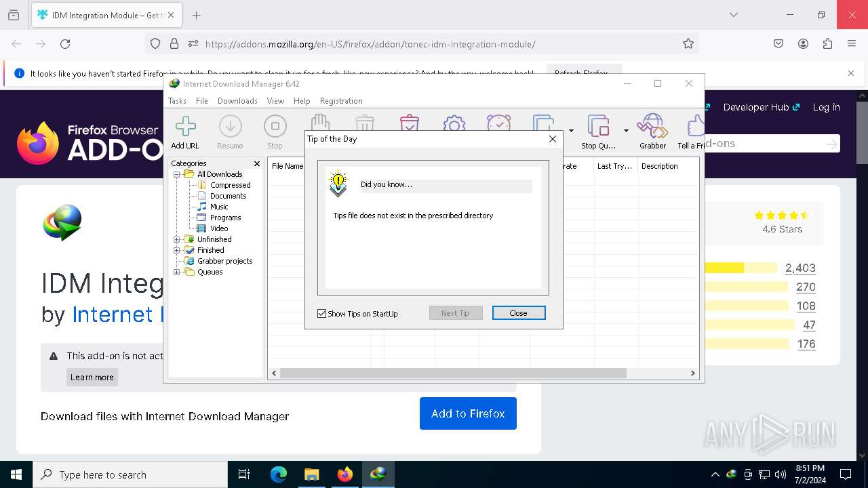Open the List all tabs dropdown in Firefox
Screen dimensions: 868x488
click(733, 15)
